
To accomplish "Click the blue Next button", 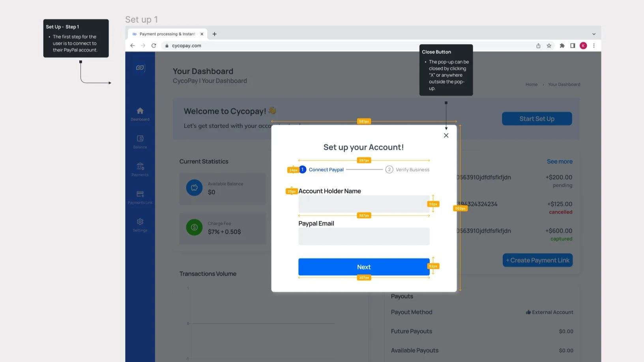I will [364, 267].
